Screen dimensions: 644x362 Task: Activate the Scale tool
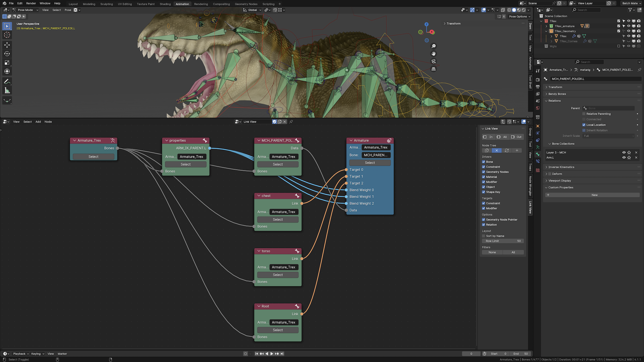click(7, 63)
